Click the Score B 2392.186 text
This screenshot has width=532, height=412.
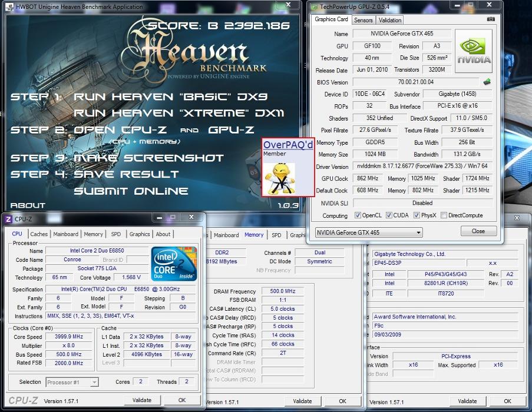(x=219, y=25)
